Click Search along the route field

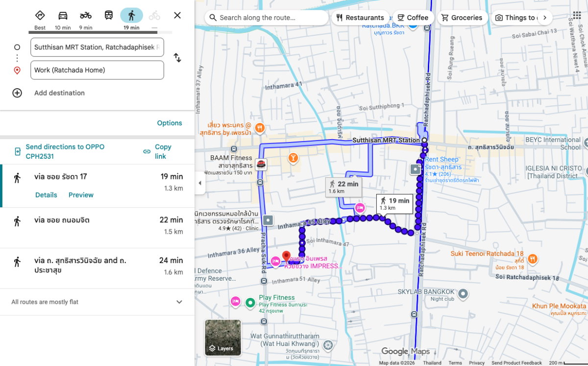[x=267, y=18]
